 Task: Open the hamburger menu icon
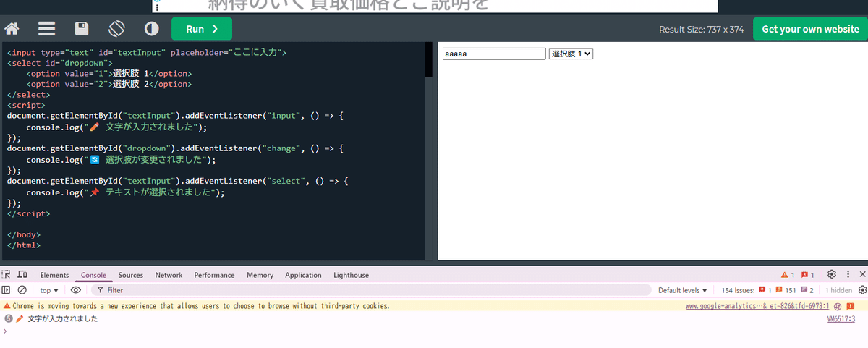coord(47,30)
